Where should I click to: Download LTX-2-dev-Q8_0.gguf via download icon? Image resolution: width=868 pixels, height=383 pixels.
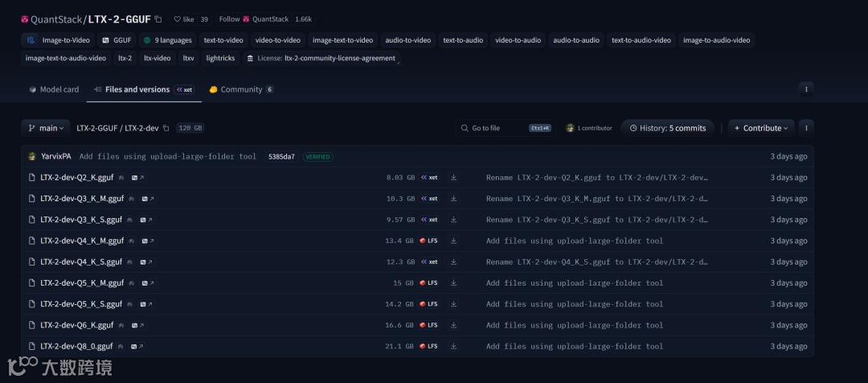pyautogui.click(x=453, y=346)
